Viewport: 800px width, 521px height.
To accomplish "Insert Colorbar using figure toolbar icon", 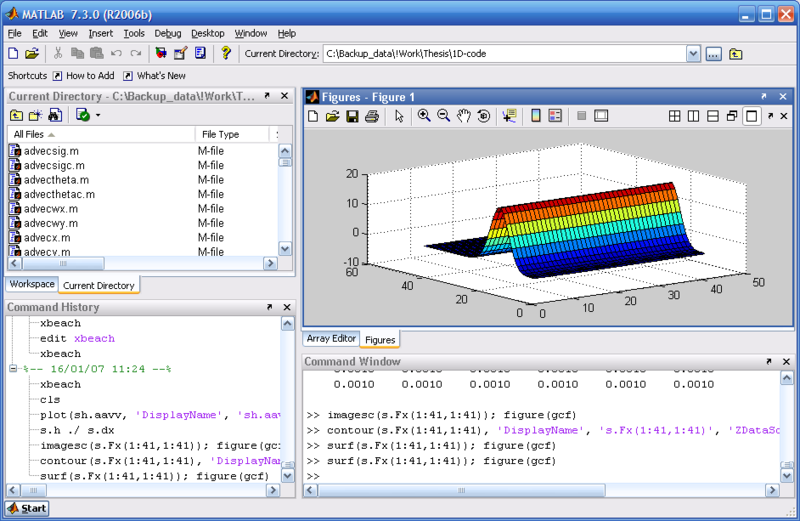I will 536,116.
